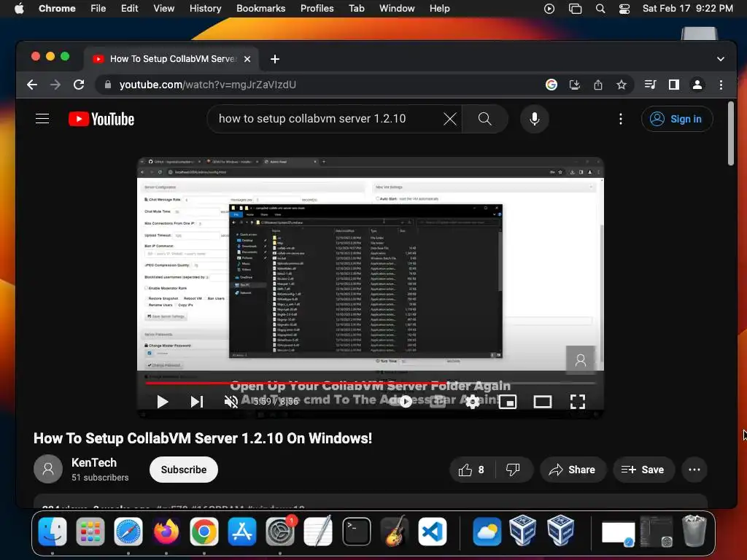Sign in to YouTube
This screenshot has height=560, width=747.
(677, 119)
